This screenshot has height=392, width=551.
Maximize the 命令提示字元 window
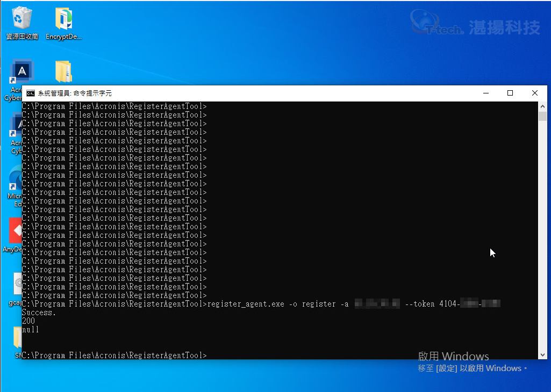coord(510,93)
